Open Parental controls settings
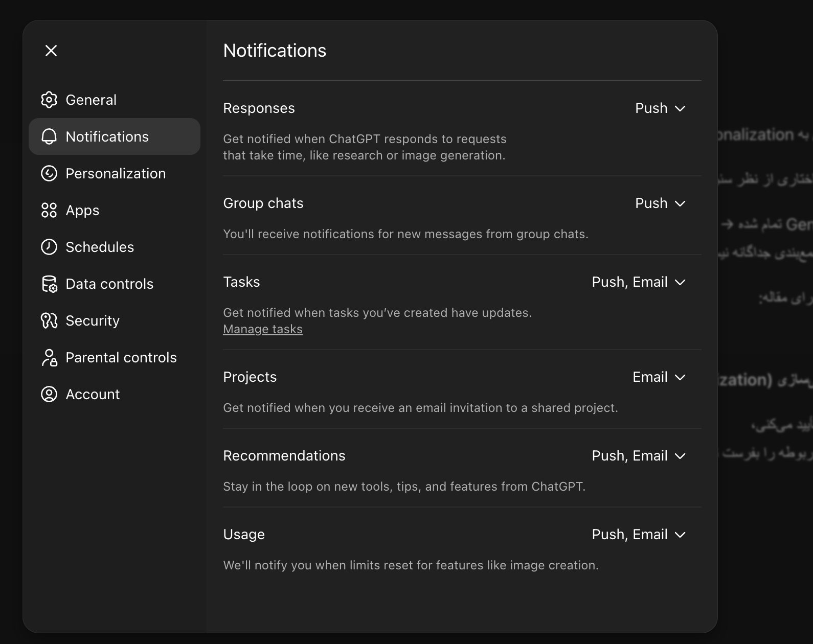 pos(115,357)
